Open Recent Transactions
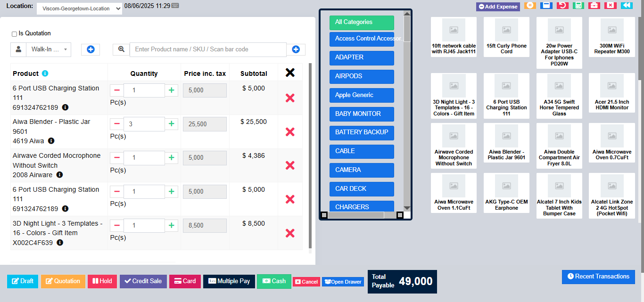The width and height of the screenshot is (644, 302). click(x=598, y=277)
